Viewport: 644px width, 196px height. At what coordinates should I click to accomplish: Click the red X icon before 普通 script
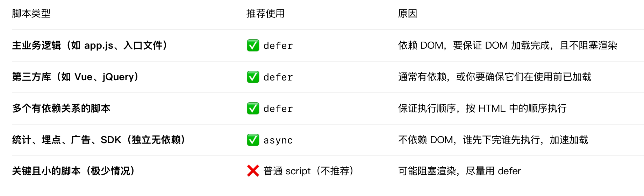(x=253, y=171)
